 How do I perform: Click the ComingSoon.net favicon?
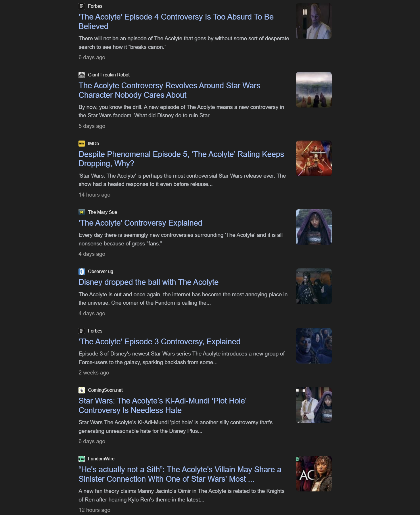tap(82, 390)
